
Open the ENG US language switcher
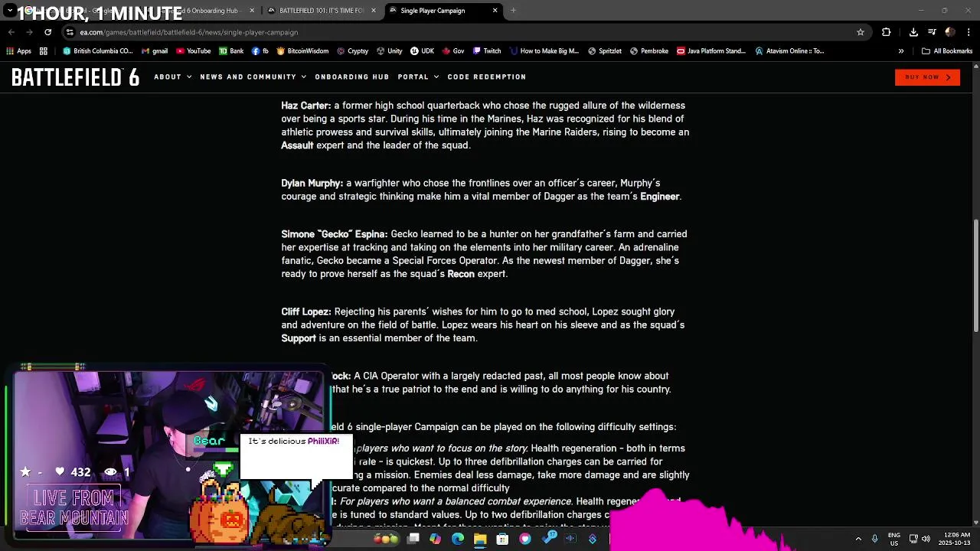pos(894,539)
